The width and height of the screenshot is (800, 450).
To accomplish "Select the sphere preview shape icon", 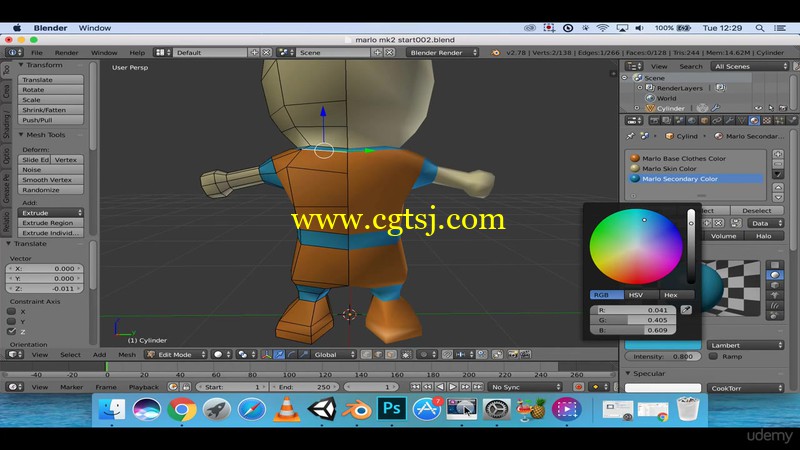I will [x=774, y=275].
